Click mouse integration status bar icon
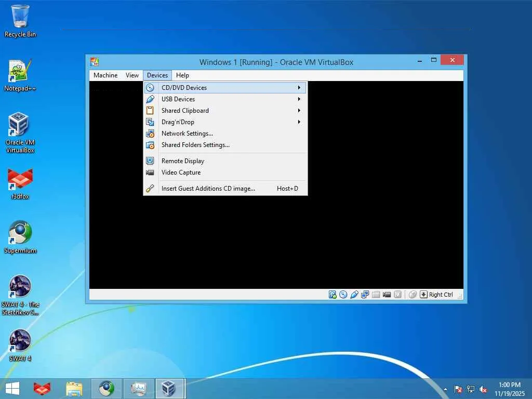The image size is (532, 399). pos(413,295)
